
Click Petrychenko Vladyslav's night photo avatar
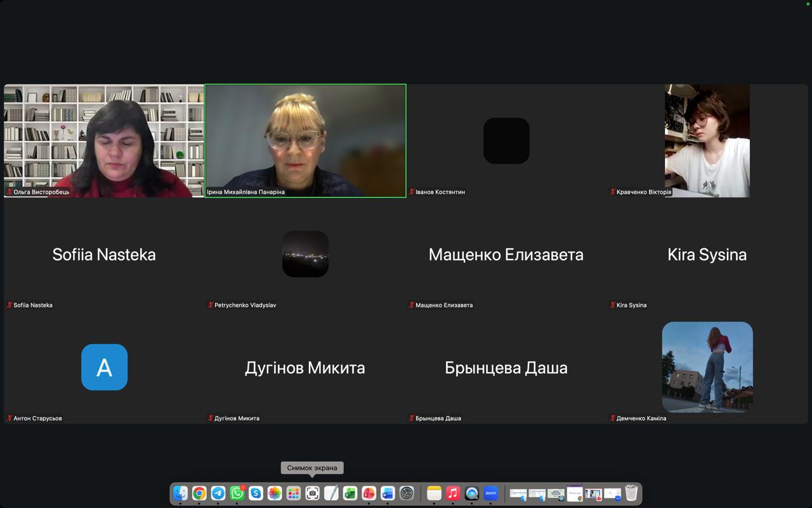[305, 254]
